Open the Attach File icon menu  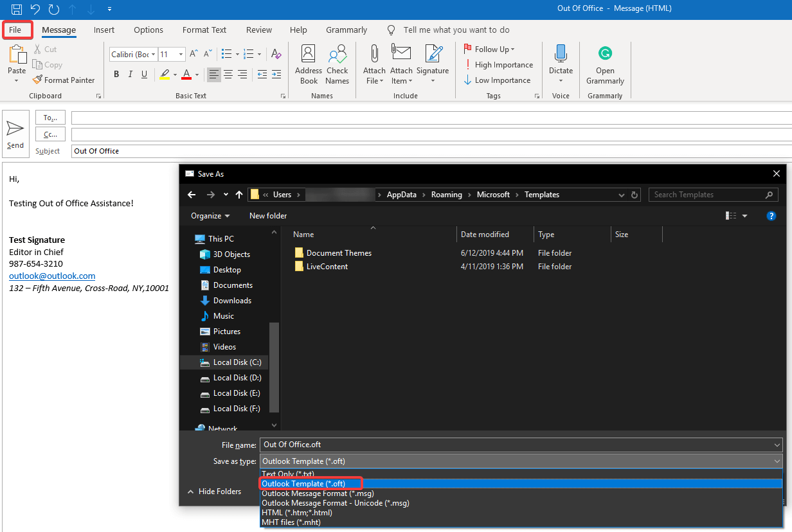(374, 64)
